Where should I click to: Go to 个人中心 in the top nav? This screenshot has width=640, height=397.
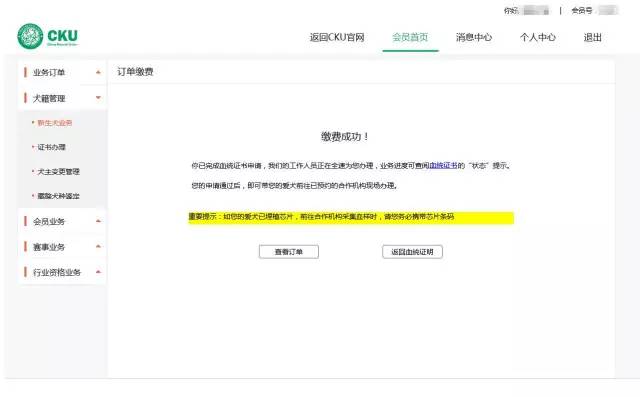[x=538, y=38]
